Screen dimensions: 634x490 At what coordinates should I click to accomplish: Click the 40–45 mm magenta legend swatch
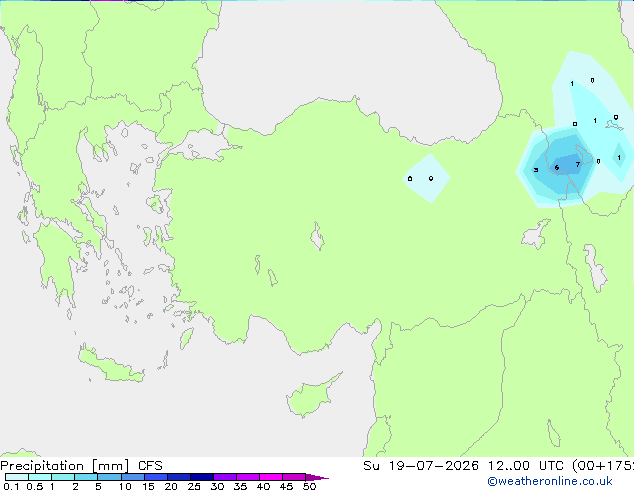pyautogui.click(x=271, y=477)
